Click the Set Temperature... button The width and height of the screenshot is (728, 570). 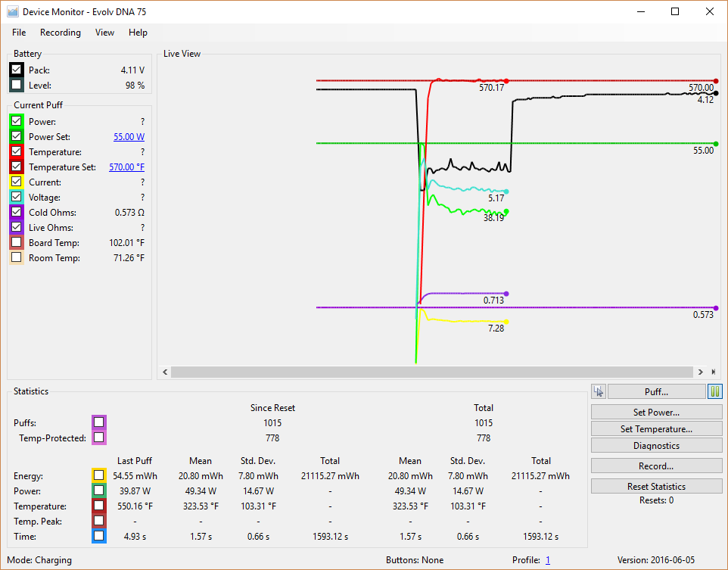656,429
